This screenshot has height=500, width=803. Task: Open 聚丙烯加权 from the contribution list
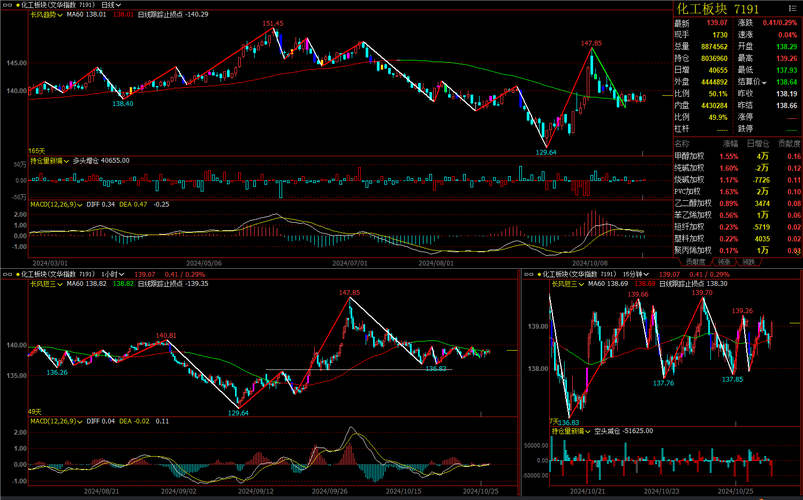coord(691,250)
